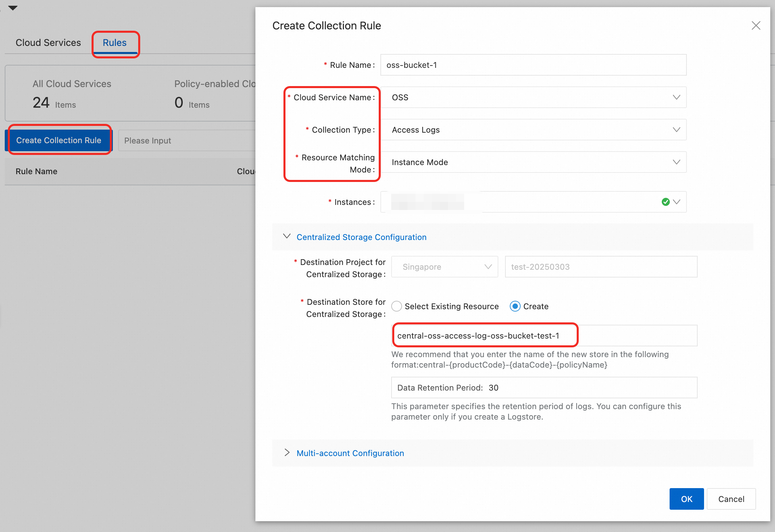This screenshot has height=532, width=775.
Task: Expand Multi-account Configuration chevron
Action: 287,453
